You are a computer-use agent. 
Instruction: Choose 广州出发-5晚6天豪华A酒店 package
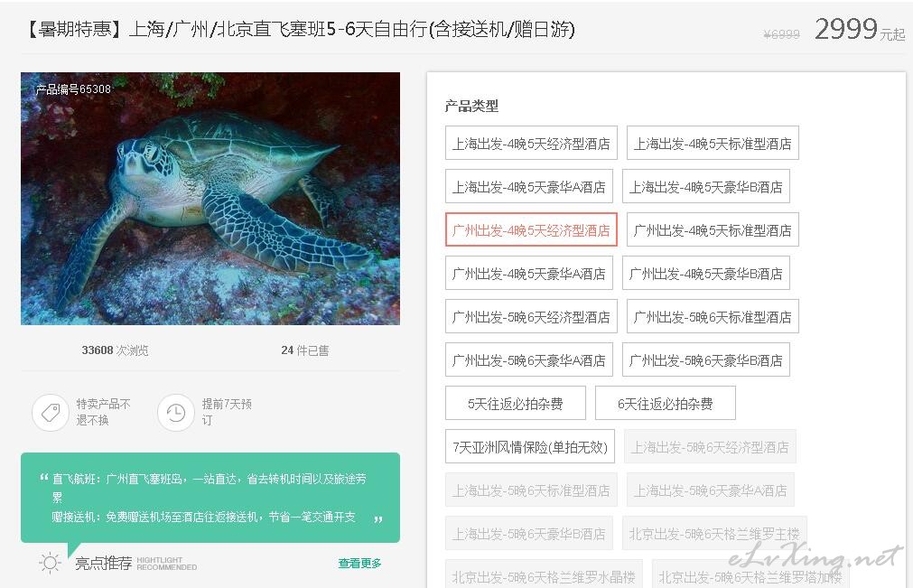point(528,359)
